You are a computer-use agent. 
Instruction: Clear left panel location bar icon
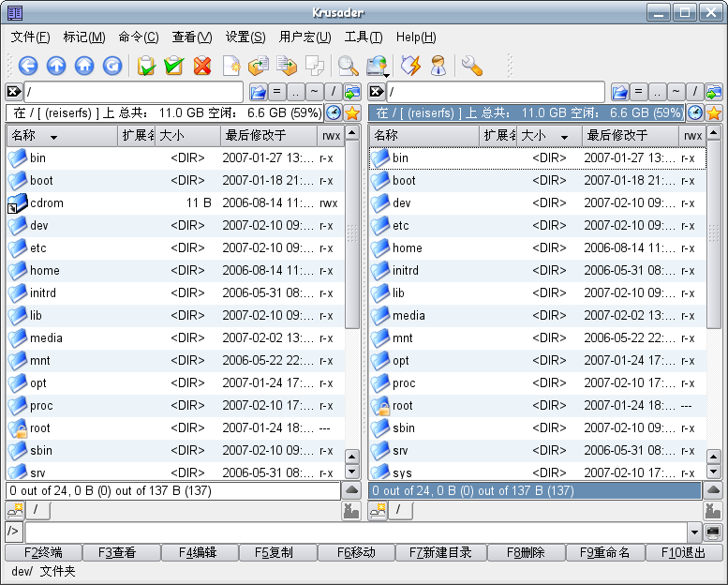point(13,92)
